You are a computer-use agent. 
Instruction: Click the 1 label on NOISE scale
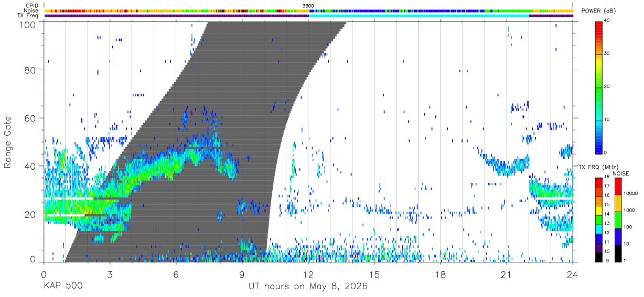tap(625, 261)
